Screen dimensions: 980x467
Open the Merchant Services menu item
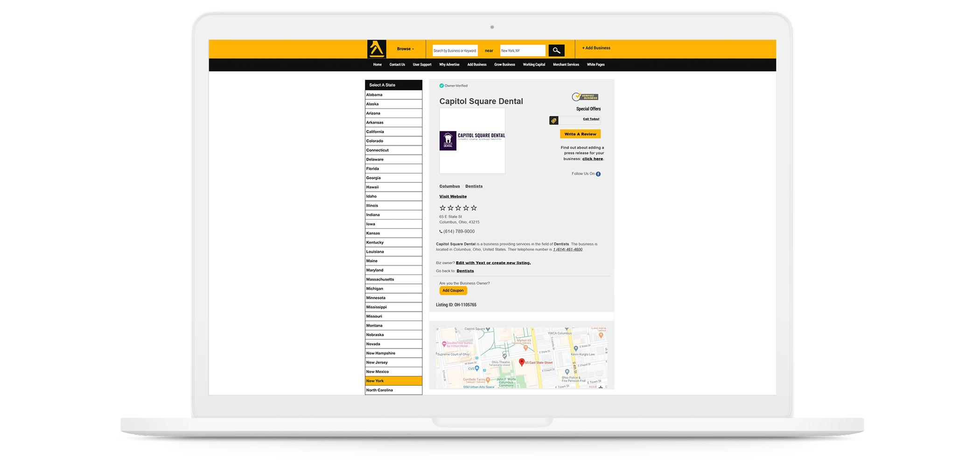(566, 64)
